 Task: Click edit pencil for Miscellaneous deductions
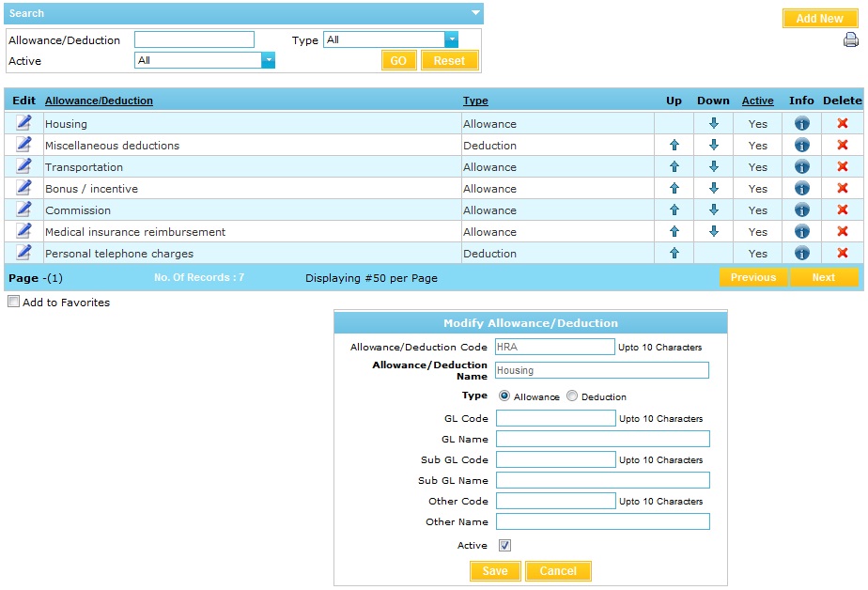coord(23,145)
